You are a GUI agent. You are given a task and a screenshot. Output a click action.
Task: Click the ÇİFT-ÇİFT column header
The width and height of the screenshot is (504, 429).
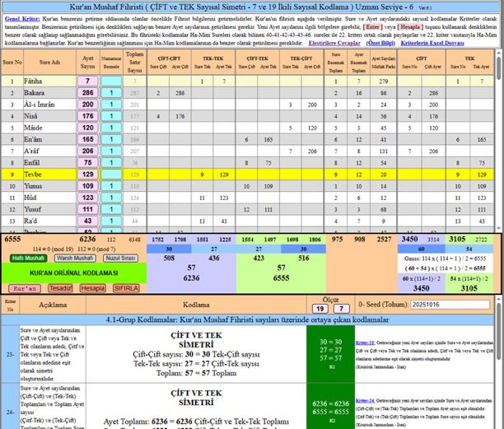(169, 58)
